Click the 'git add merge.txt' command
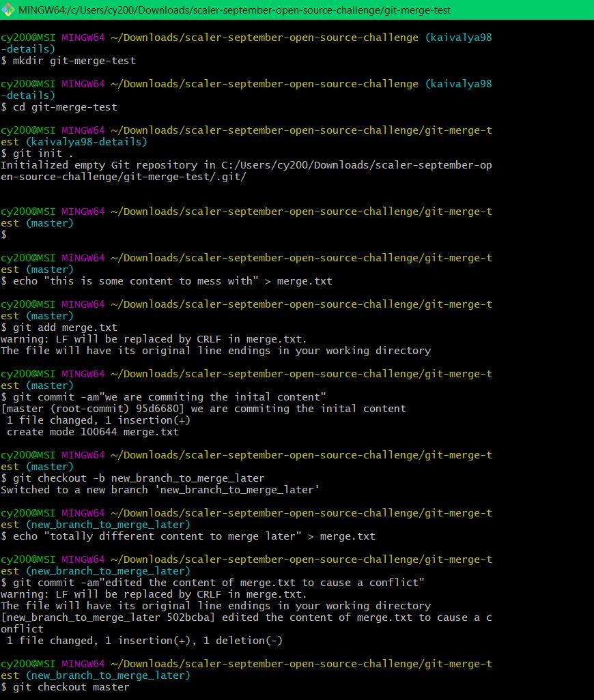This screenshot has width=594, height=700. [59, 327]
